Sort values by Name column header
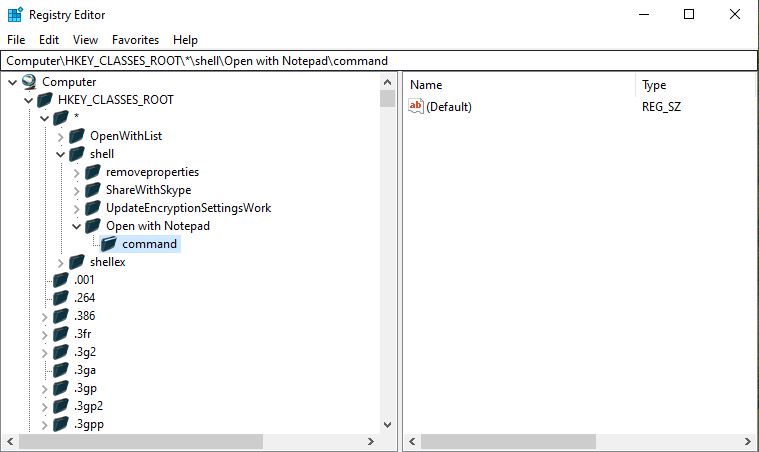This screenshot has width=759, height=452. coord(518,85)
